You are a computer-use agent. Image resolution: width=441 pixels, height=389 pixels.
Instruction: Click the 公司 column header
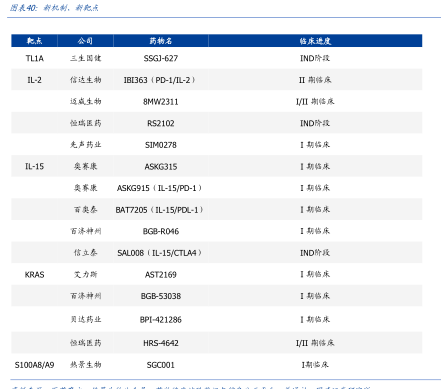coord(85,41)
